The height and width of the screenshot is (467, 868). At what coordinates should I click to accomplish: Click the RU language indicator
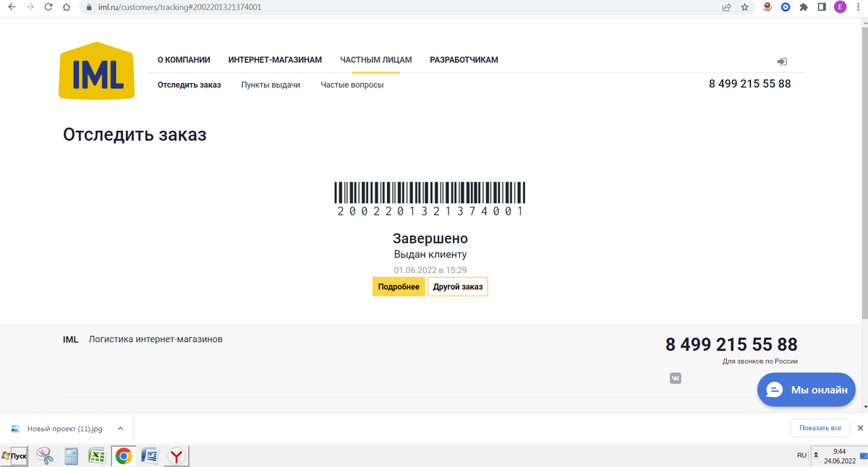tap(801, 455)
